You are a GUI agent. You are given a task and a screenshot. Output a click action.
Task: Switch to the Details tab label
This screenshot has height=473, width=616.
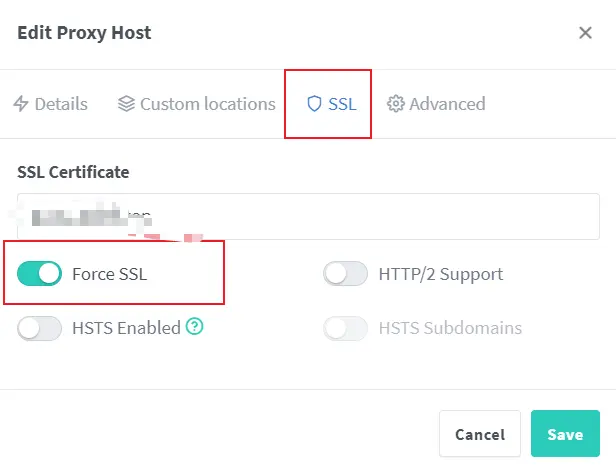(61, 104)
